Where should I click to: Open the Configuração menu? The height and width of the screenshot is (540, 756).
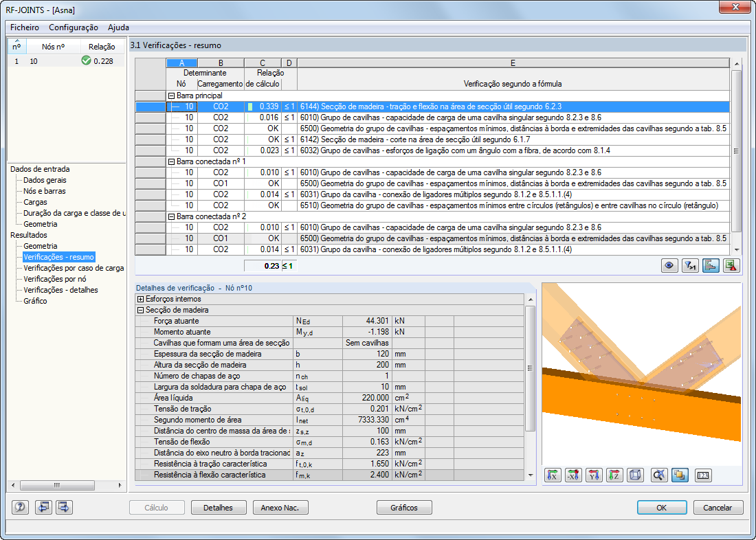coord(74,27)
